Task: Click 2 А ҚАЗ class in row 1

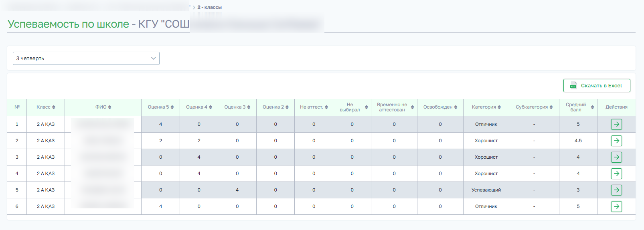Action: [46, 124]
